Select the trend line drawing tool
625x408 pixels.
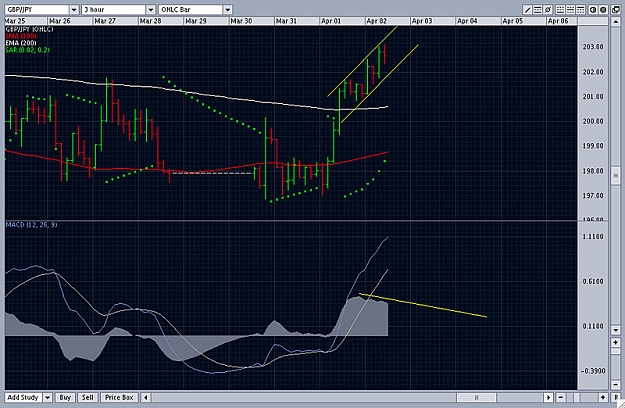click(x=527, y=10)
